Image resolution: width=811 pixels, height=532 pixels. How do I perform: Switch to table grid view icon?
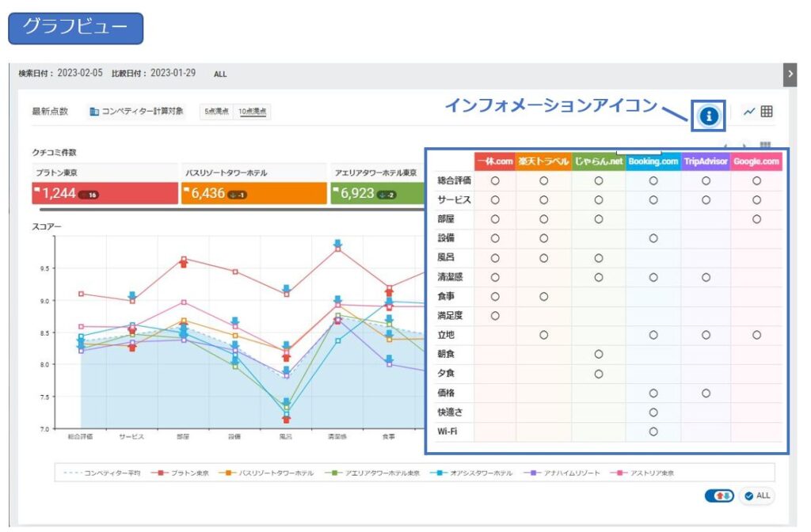767,112
